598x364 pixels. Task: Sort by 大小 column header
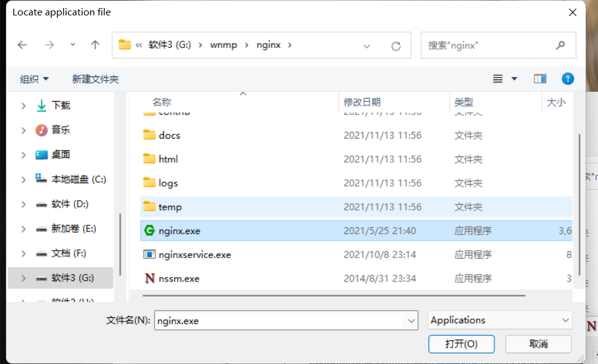coord(557,102)
